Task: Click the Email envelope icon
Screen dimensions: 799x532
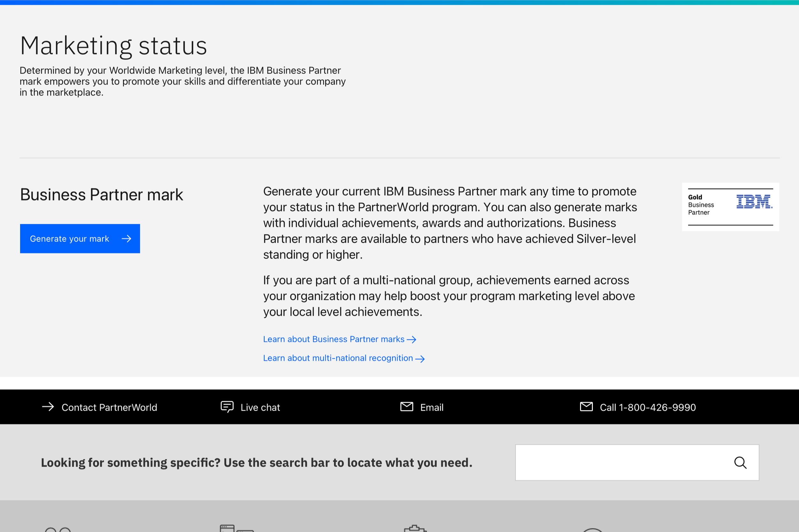Action: click(x=407, y=407)
